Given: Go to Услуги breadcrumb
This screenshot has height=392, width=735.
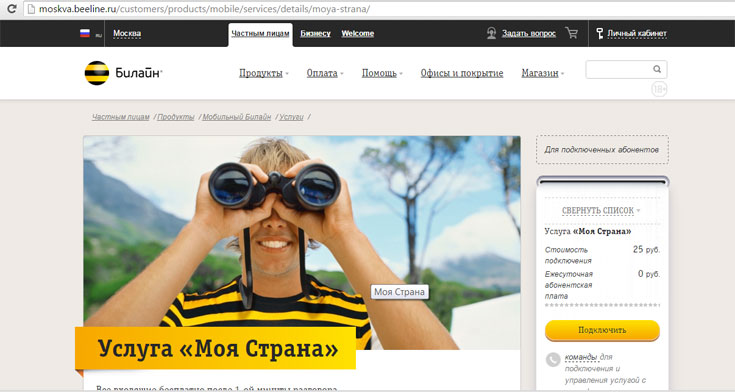Looking at the screenshot, I should tap(292, 117).
